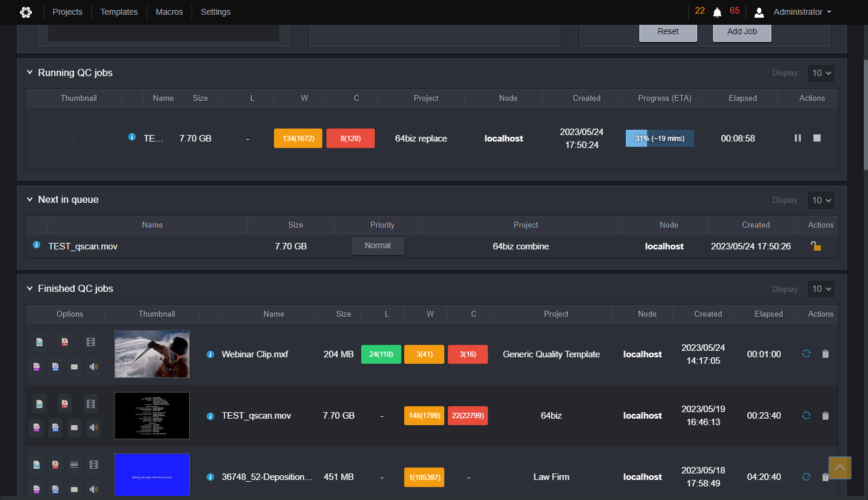The image size is (868, 500).
Task: Show info for 36748_52-Deposition job
Action: coord(210,477)
